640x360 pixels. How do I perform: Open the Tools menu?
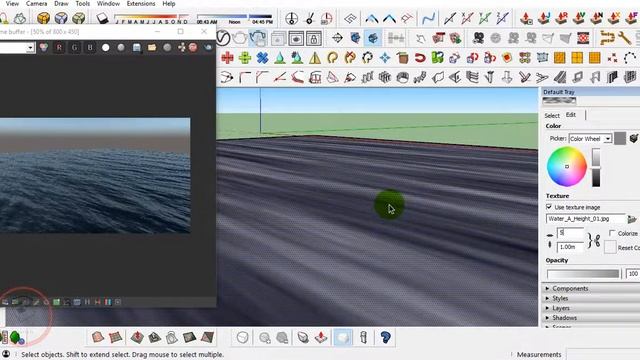point(82,4)
